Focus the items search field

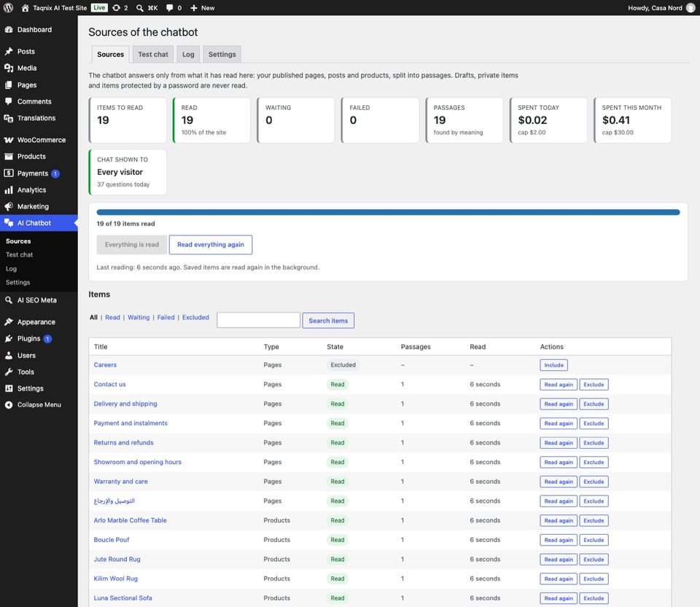click(258, 320)
